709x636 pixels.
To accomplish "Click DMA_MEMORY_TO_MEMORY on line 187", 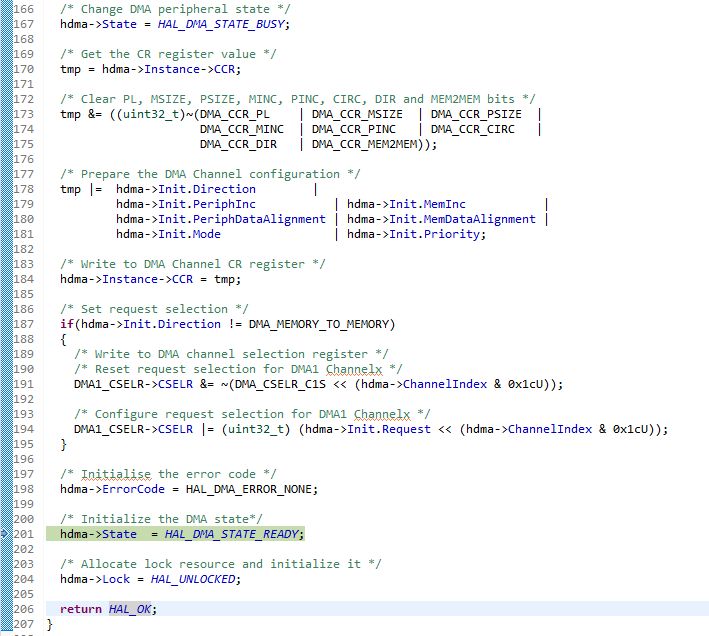I will [x=319, y=324].
